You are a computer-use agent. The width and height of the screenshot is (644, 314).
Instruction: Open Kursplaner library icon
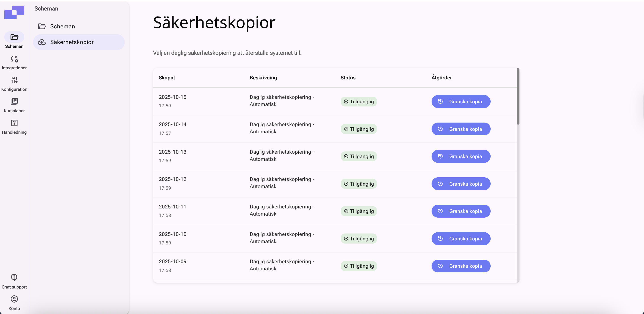(x=14, y=102)
